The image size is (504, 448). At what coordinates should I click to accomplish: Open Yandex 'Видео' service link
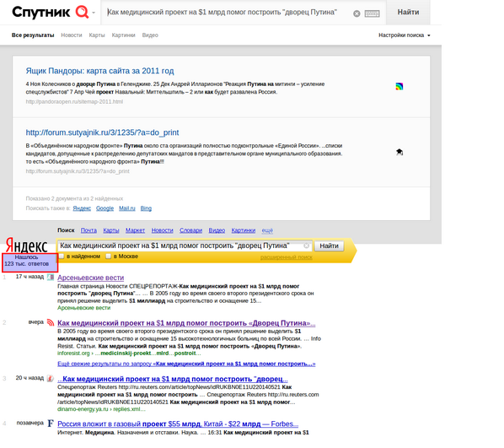tap(217, 230)
